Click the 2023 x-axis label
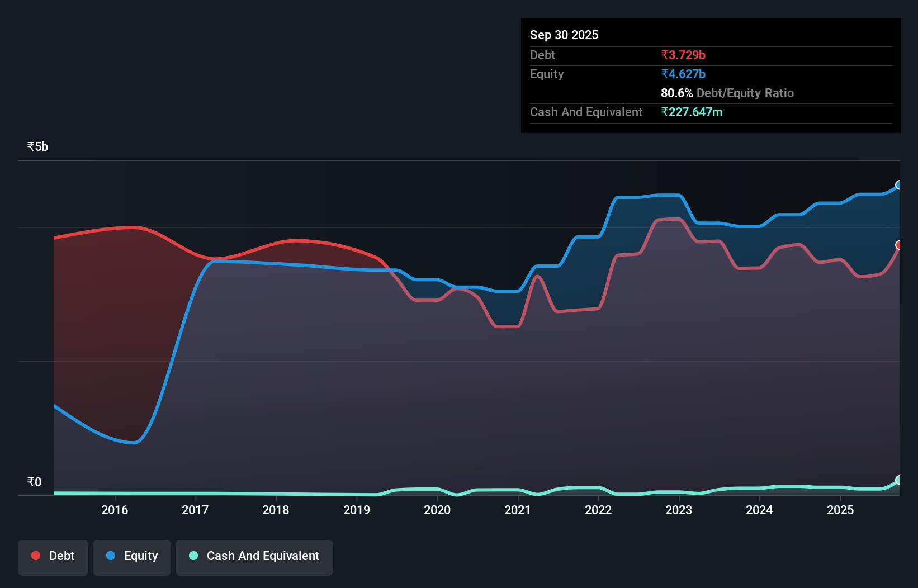918x588 pixels. click(679, 510)
